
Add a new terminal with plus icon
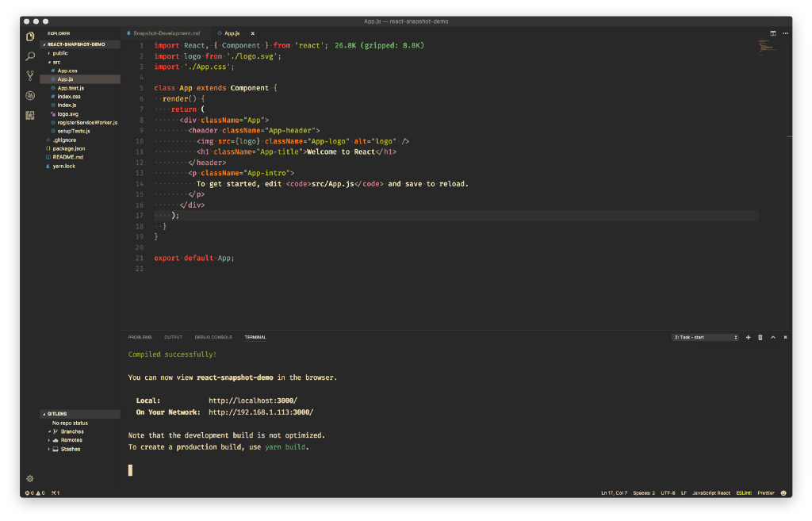click(x=748, y=337)
